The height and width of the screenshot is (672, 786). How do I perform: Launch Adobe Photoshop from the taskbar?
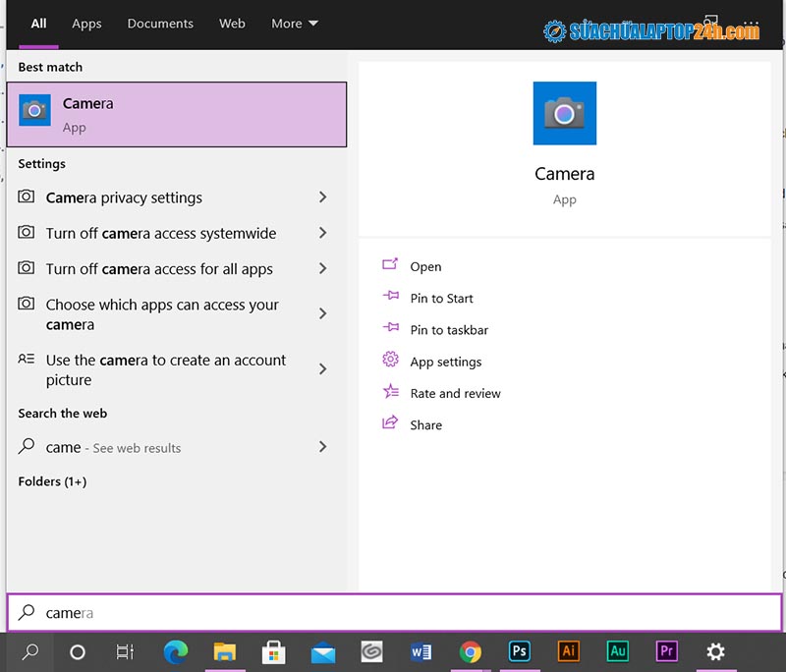[520, 651]
